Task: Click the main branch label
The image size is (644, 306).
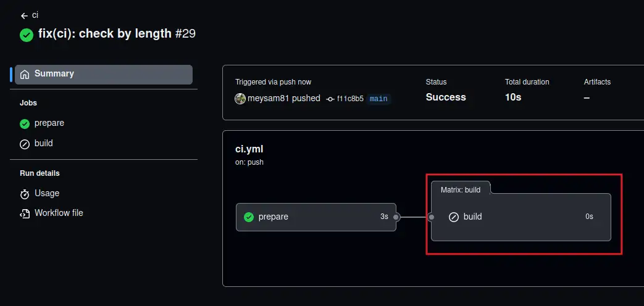Action: point(378,99)
